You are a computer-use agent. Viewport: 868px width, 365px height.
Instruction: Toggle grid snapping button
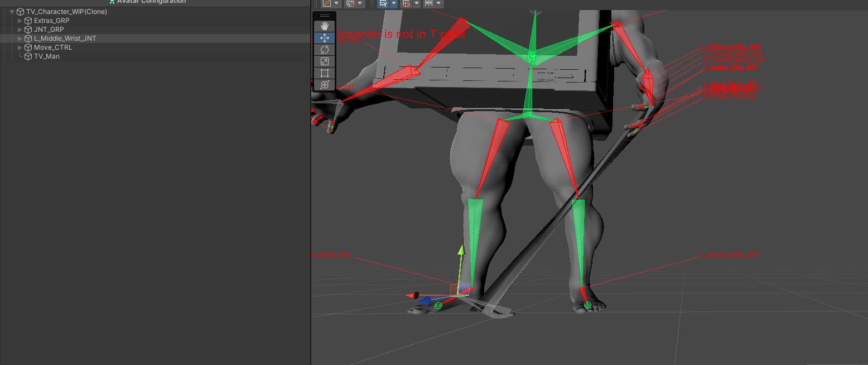click(383, 3)
